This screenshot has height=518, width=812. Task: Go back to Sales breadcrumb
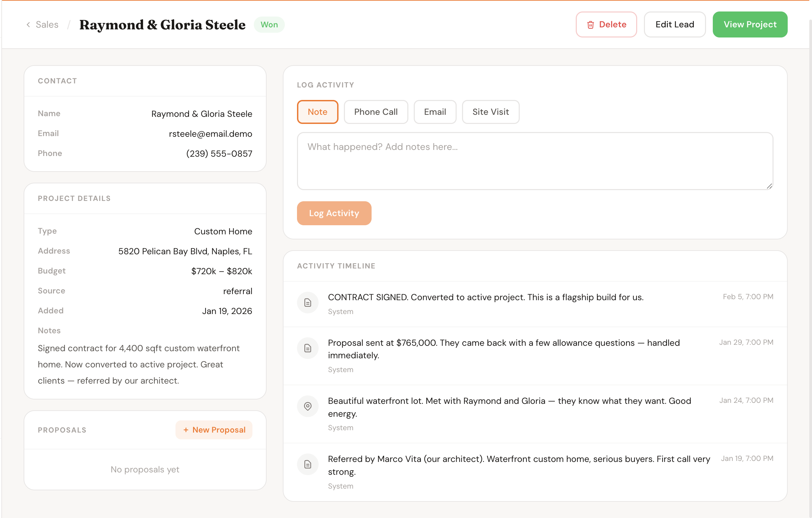[x=47, y=25]
